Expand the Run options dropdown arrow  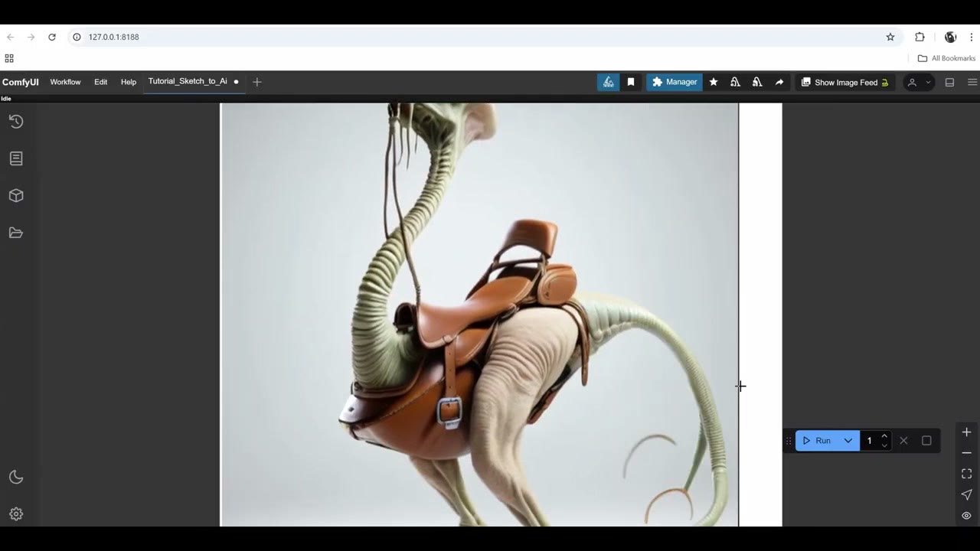pos(848,441)
